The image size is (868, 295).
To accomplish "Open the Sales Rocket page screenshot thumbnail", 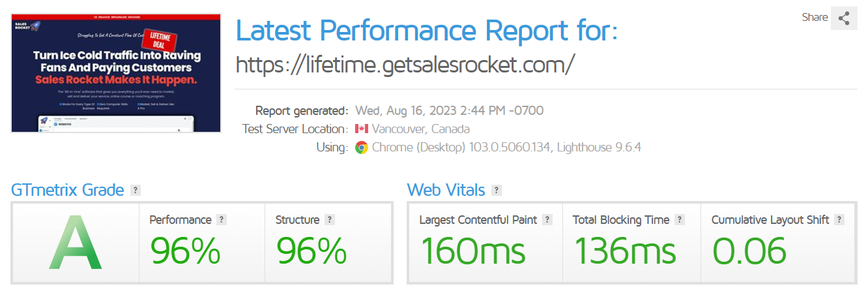I will point(116,73).
